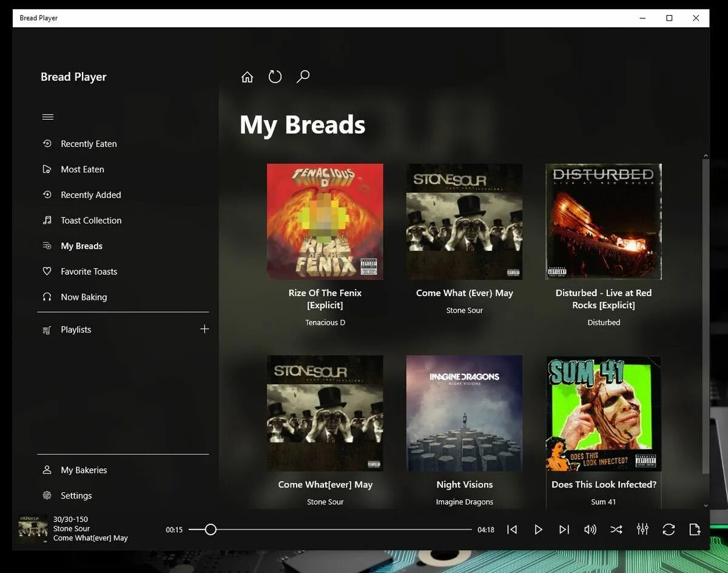
Task: Click the Settings gear icon
Action: point(47,495)
